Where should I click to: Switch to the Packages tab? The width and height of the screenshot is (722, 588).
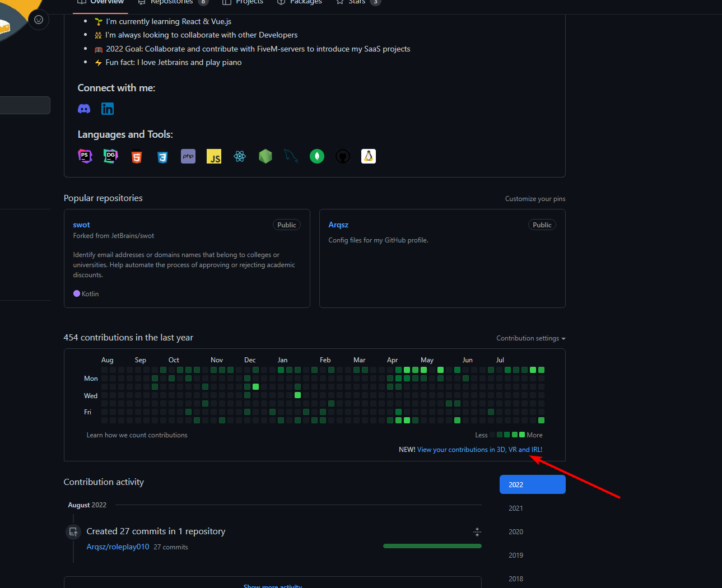305,2
